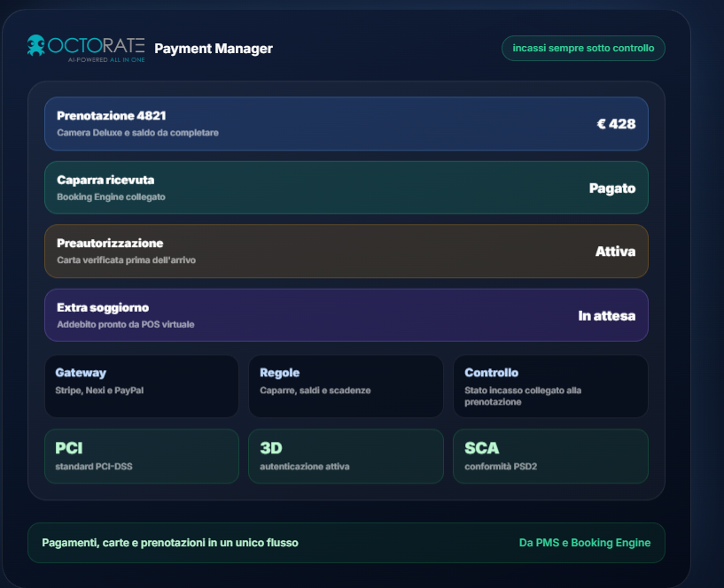Click the € 428 amount

616,124
